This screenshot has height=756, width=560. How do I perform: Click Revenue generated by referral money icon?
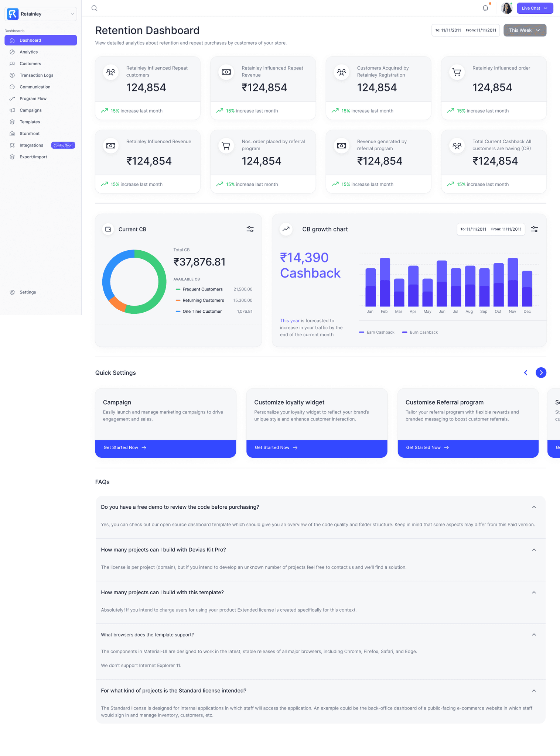coord(342,146)
